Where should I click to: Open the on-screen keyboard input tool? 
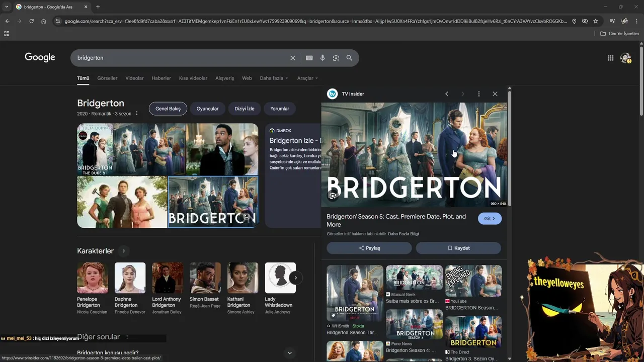309,58
